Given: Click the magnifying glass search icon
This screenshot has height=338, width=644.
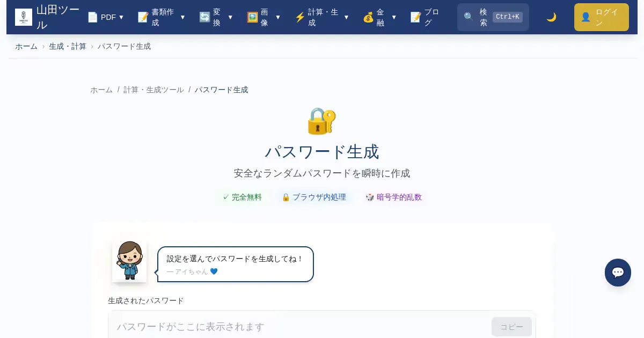Looking at the screenshot, I should click(x=469, y=17).
